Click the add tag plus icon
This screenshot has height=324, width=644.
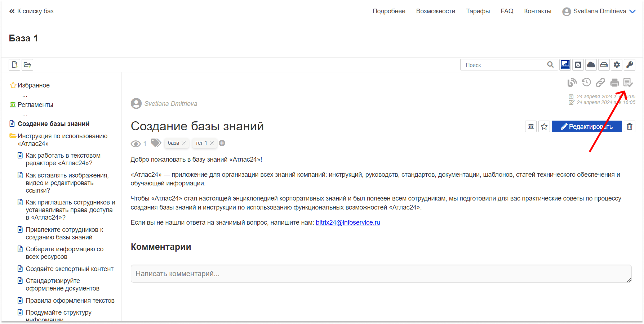pyautogui.click(x=222, y=143)
